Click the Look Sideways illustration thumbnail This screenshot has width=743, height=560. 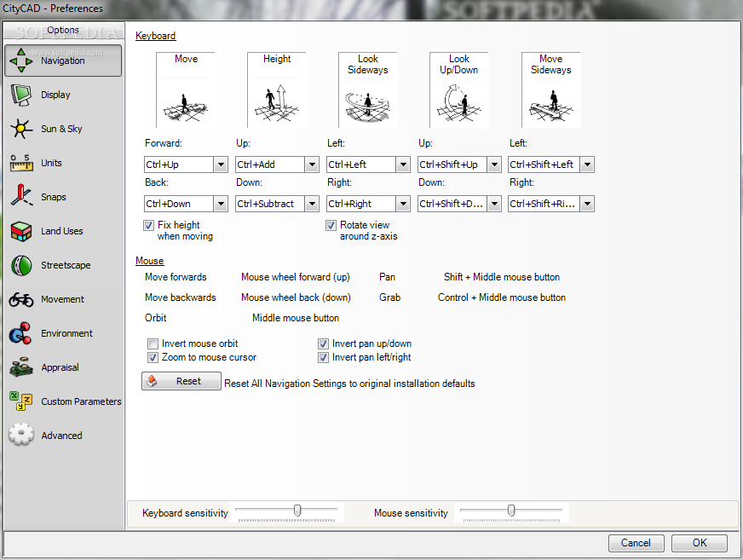(368, 90)
